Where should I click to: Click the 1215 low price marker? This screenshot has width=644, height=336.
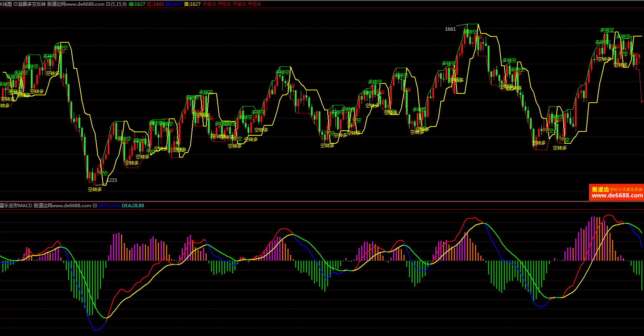112,180
